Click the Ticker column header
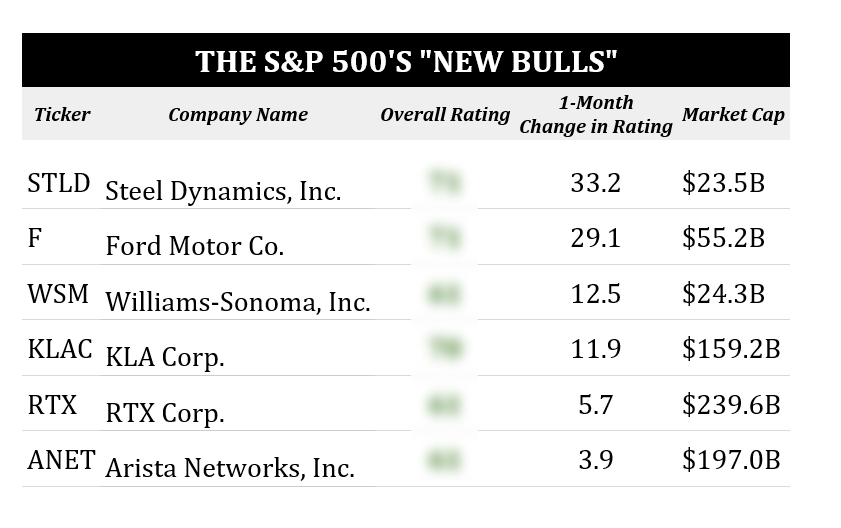Viewport: 841px width, 528px height. [62, 115]
